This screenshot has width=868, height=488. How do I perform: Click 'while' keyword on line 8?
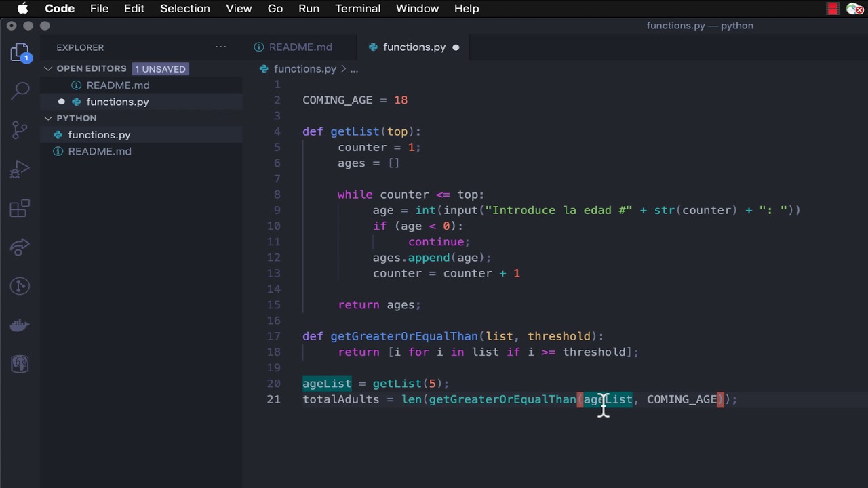(355, 195)
